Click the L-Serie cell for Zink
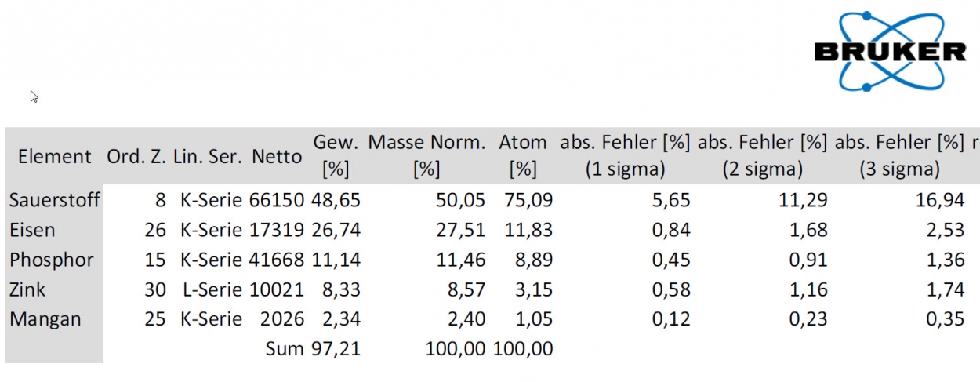The image size is (980, 382). [211, 289]
